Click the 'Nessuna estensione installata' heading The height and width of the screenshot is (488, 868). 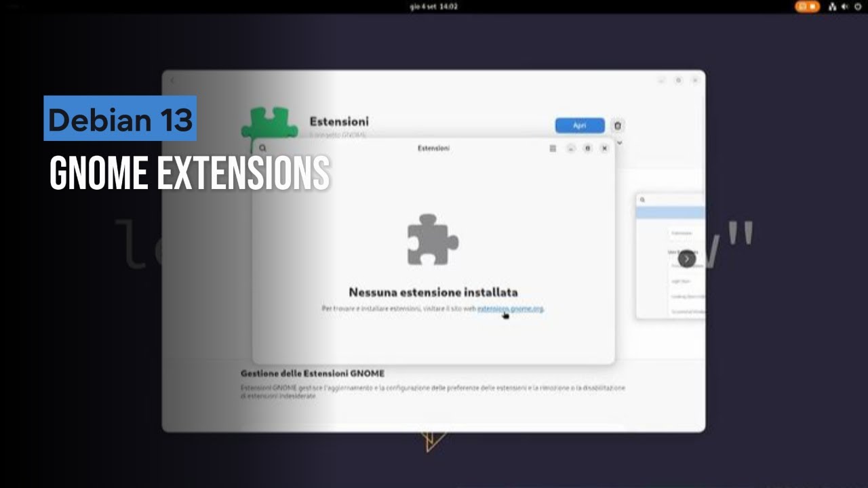433,292
